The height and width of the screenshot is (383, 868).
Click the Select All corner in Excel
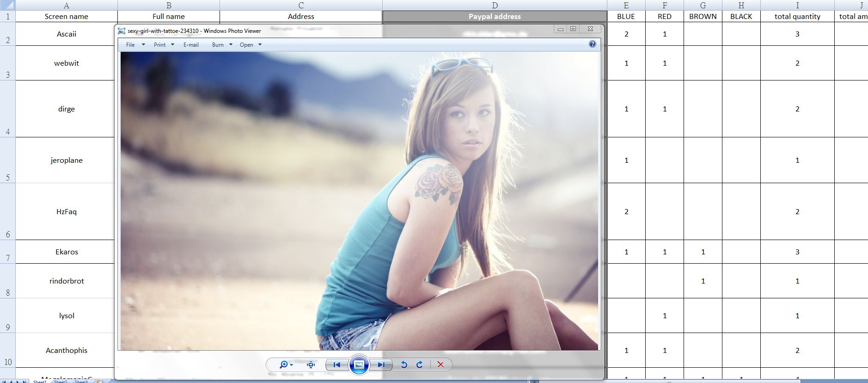coord(8,6)
